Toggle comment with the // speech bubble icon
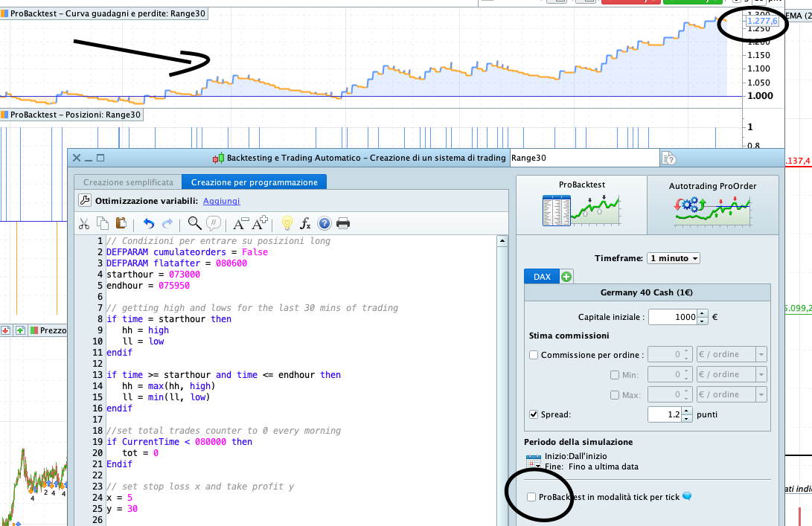Screen dimensions: 812x526 [x=213, y=223]
